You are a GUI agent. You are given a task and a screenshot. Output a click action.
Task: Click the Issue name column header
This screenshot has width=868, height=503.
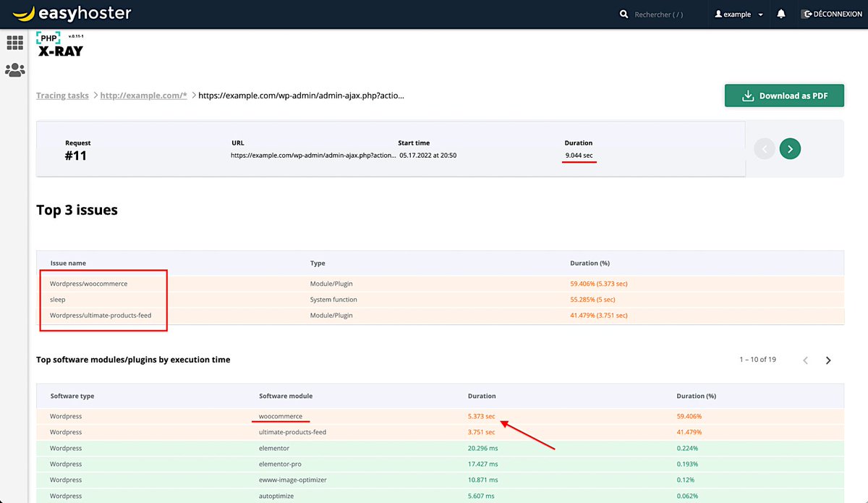click(x=68, y=263)
